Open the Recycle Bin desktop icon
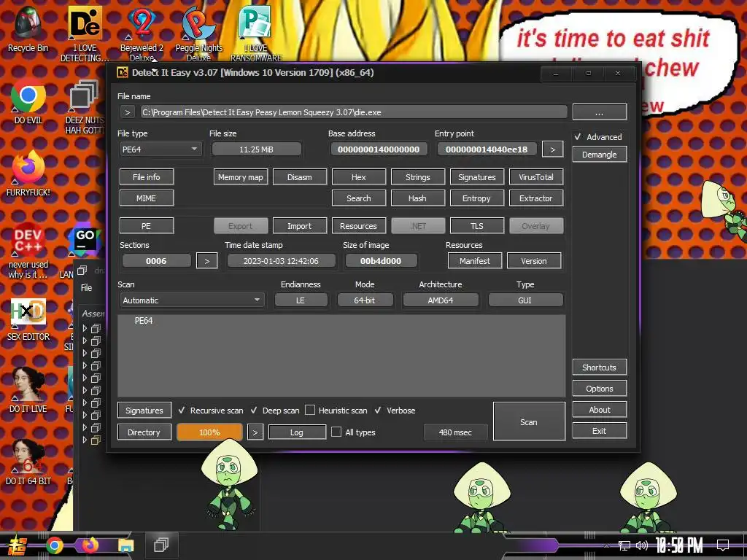The height and width of the screenshot is (560, 747). pos(28,29)
